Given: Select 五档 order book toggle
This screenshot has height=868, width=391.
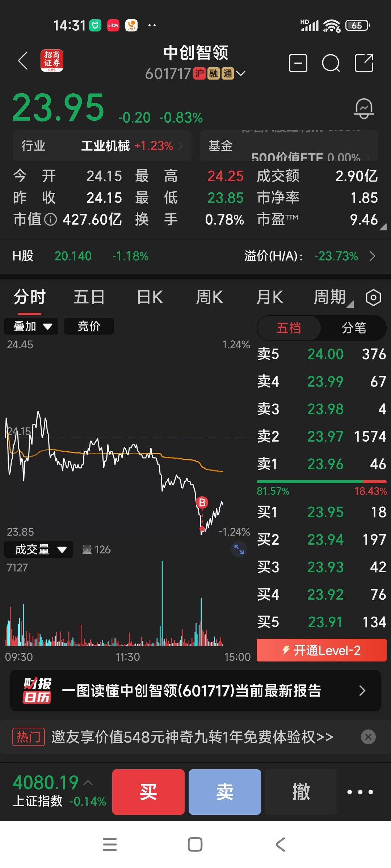Looking at the screenshot, I should pyautogui.click(x=289, y=328).
